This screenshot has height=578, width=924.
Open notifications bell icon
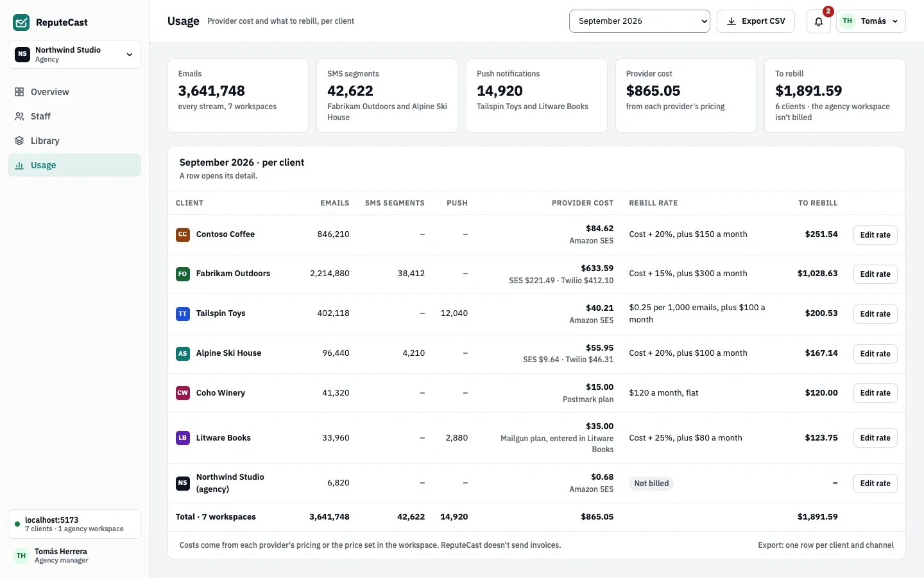tap(819, 21)
